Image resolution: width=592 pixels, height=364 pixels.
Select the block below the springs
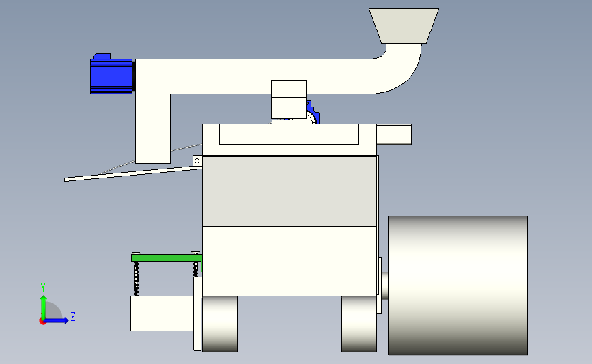162,313
